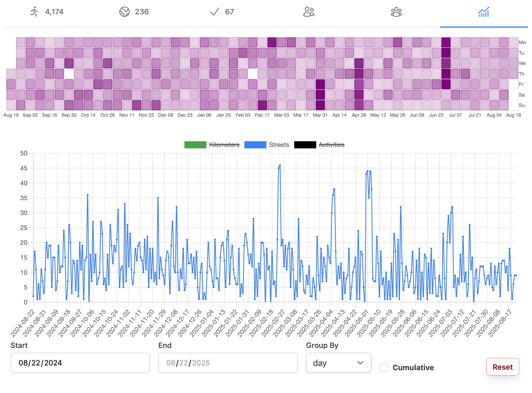Toggle the Activities legend series
The image size is (532, 393).
coord(331,145)
